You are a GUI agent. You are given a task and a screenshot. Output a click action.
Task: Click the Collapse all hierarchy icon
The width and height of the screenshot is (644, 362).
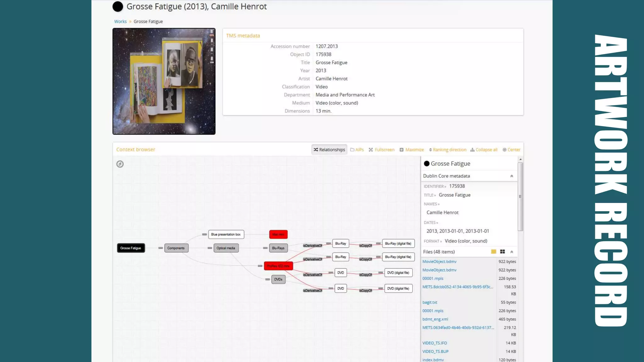click(x=472, y=150)
